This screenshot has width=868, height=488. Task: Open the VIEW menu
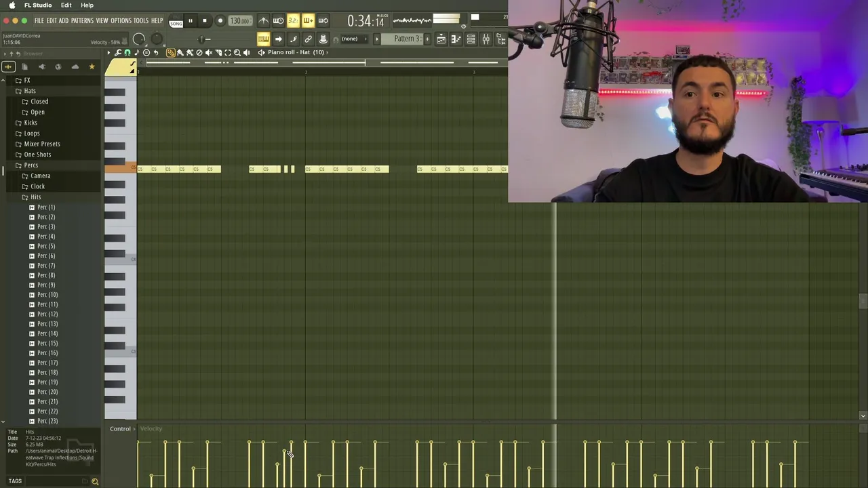click(102, 21)
